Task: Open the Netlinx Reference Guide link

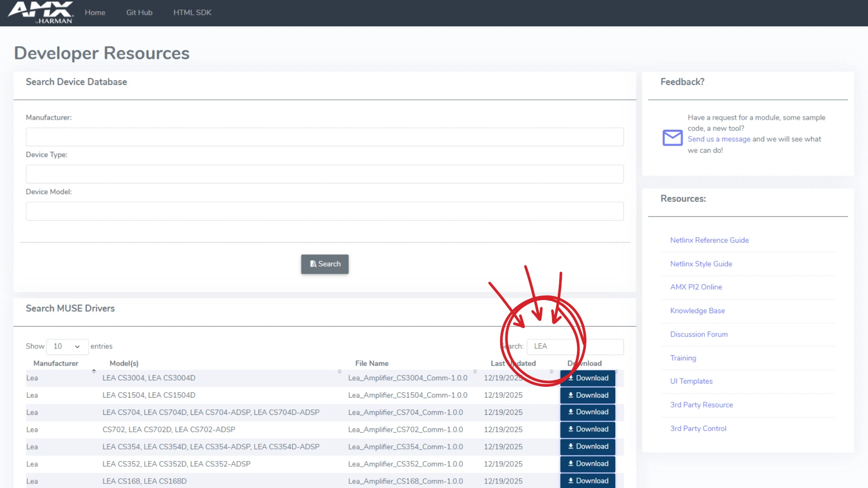Action: pos(709,240)
